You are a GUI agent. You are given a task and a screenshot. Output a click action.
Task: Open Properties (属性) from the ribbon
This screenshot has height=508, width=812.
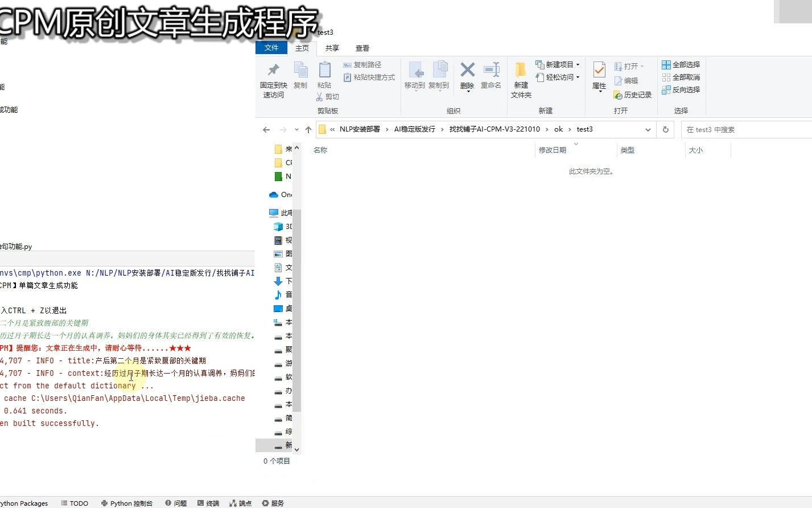(x=599, y=77)
